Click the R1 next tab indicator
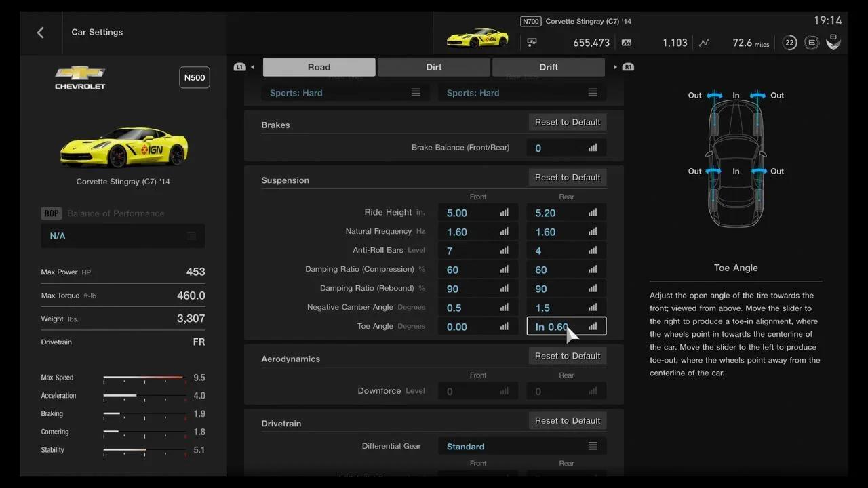The height and width of the screenshot is (488, 868). click(x=628, y=67)
